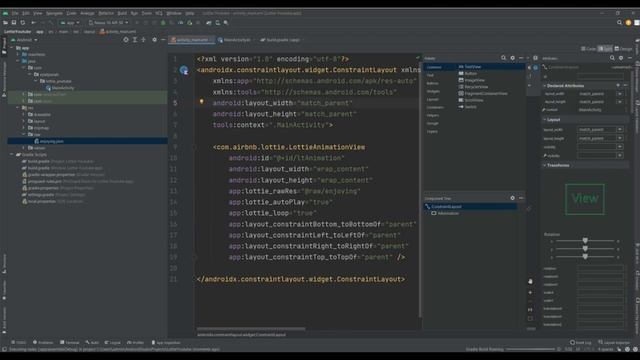Adjust the bottom Rotation slider

(585, 257)
